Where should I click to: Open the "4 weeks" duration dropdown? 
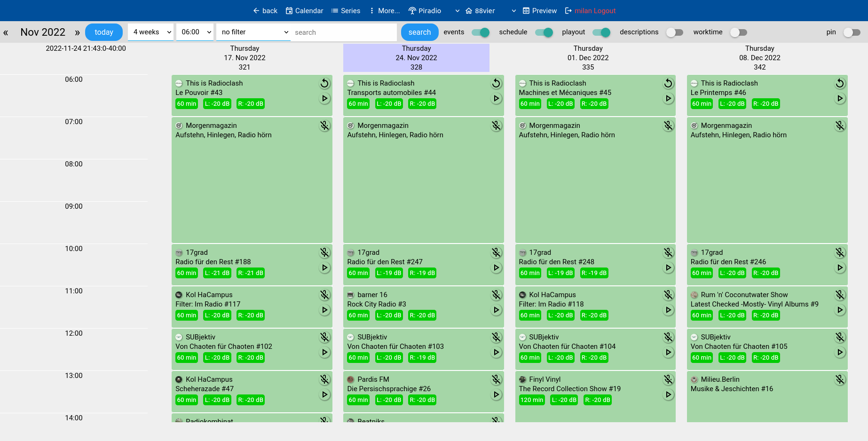coord(150,32)
